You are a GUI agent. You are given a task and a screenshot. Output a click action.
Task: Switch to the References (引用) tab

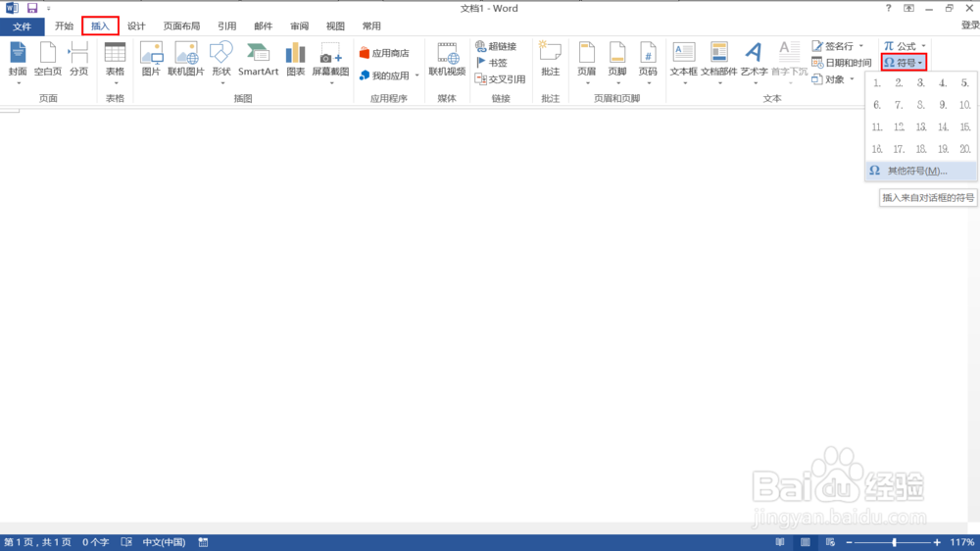(x=227, y=26)
